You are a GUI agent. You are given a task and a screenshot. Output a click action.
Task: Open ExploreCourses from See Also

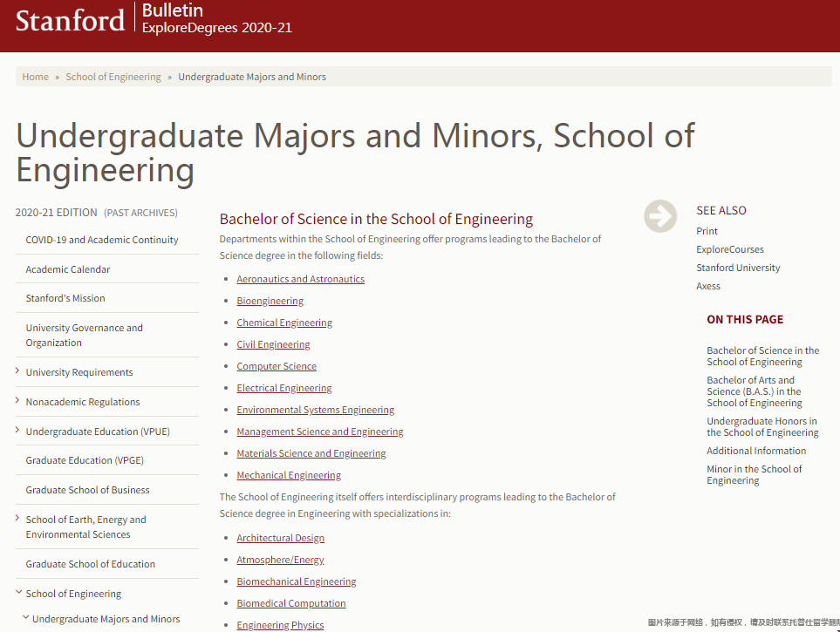click(730, 249)
